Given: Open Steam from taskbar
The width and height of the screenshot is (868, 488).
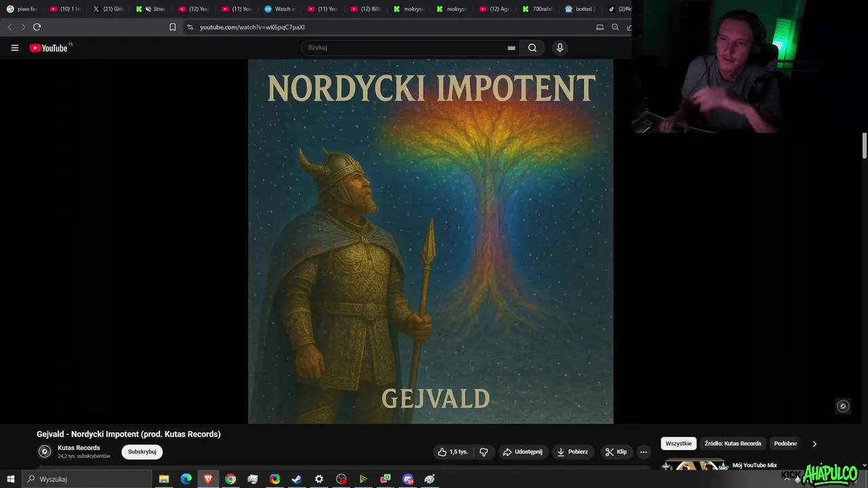Looking at the screenshot, I should tap(297, 479).
